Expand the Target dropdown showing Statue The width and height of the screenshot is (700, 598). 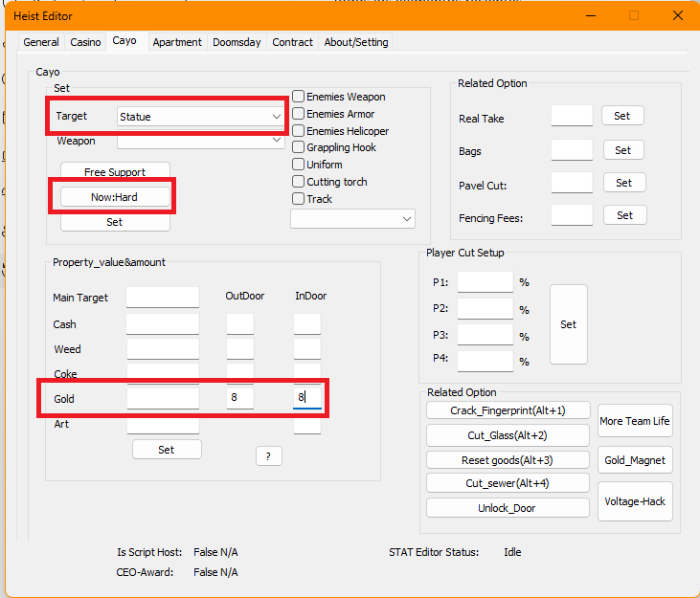coord(200,117)
